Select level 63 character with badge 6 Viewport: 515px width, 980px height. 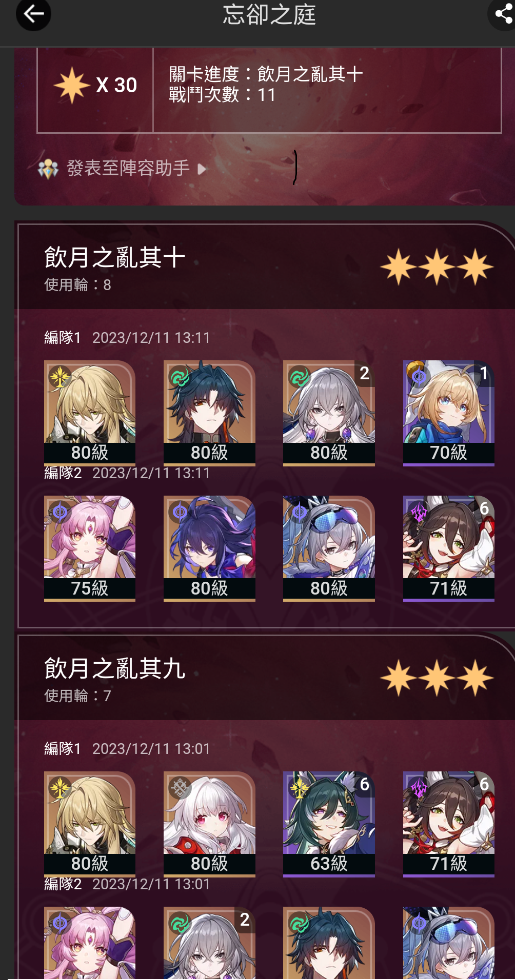click(x=329, y=824)
